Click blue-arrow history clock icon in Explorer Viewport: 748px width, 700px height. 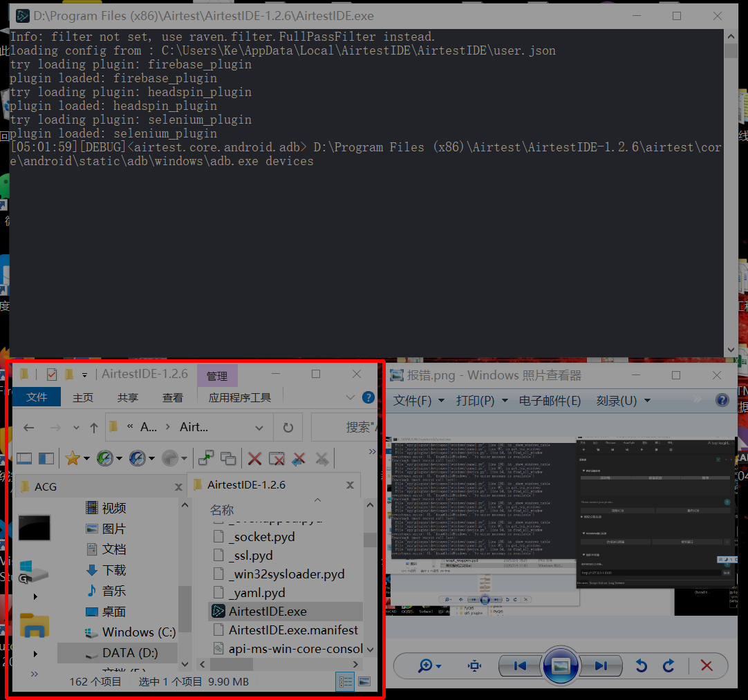click(x=138, y=458)
